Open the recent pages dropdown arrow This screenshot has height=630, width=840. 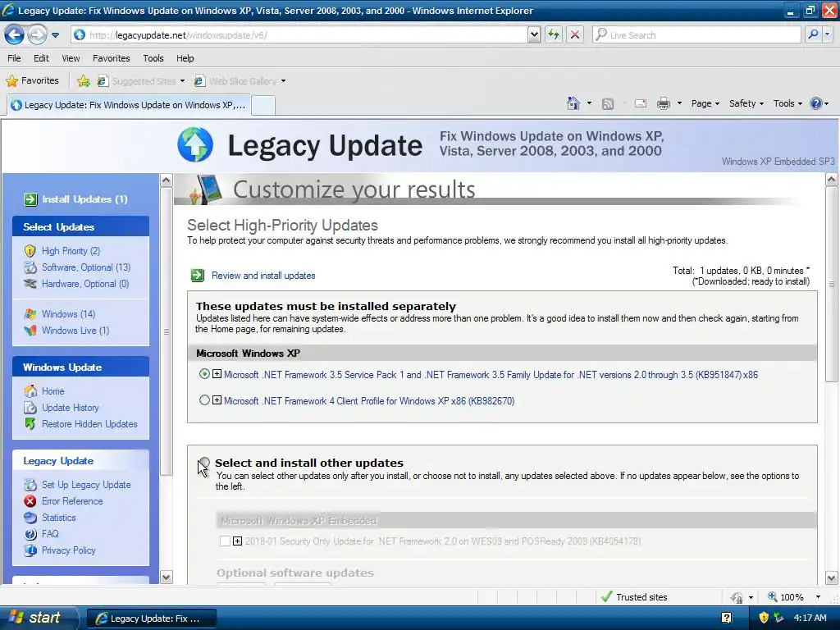(x=55, y=35)
